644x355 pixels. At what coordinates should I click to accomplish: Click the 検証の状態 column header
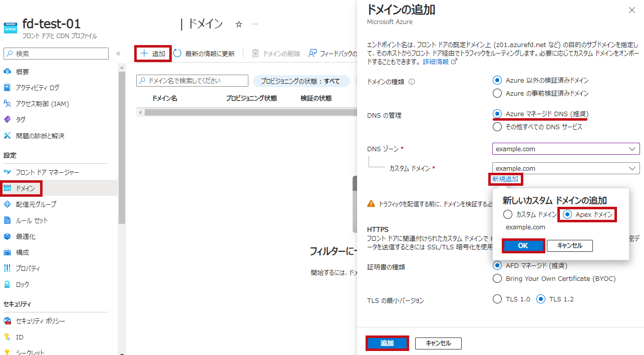316,99
